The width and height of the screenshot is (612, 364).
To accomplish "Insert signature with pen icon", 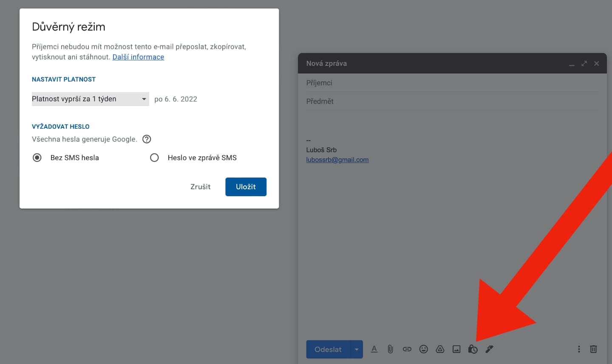I will [489, 349].
